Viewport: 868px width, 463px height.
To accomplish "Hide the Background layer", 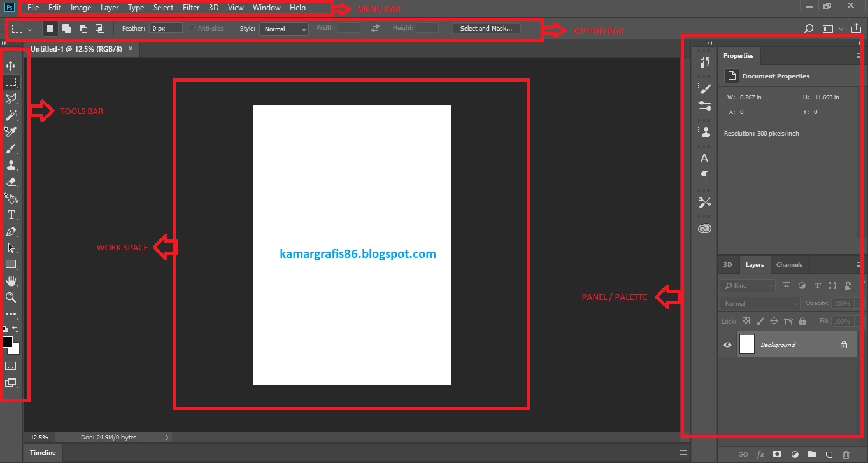I will pos(727,345).
